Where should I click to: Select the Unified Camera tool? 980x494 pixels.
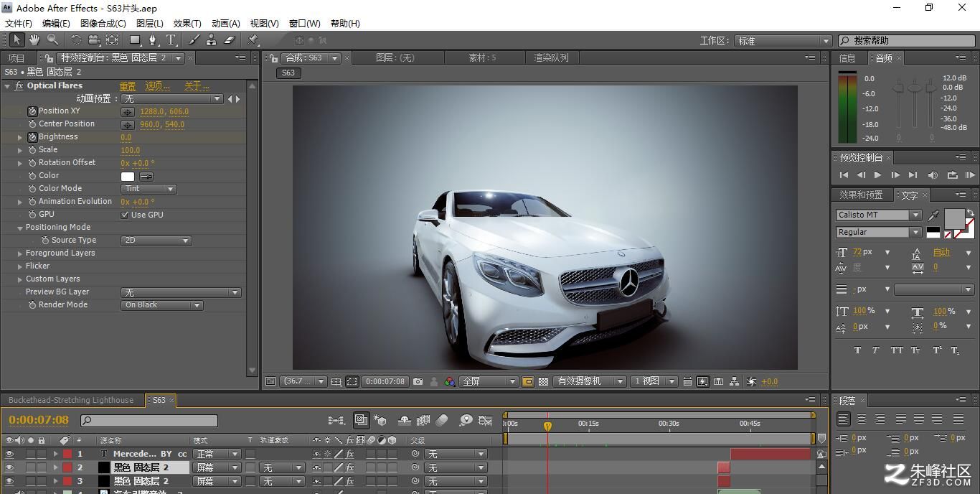pos(94,40)
